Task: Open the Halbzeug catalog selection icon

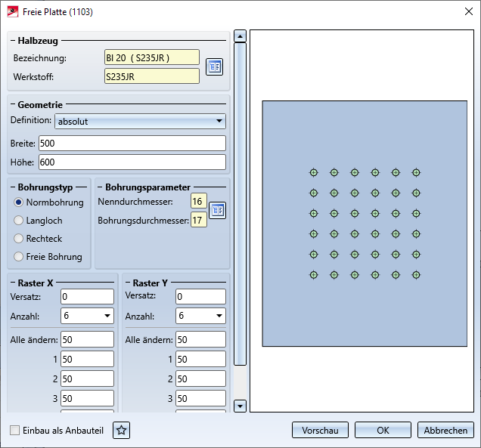Action: 214,66
